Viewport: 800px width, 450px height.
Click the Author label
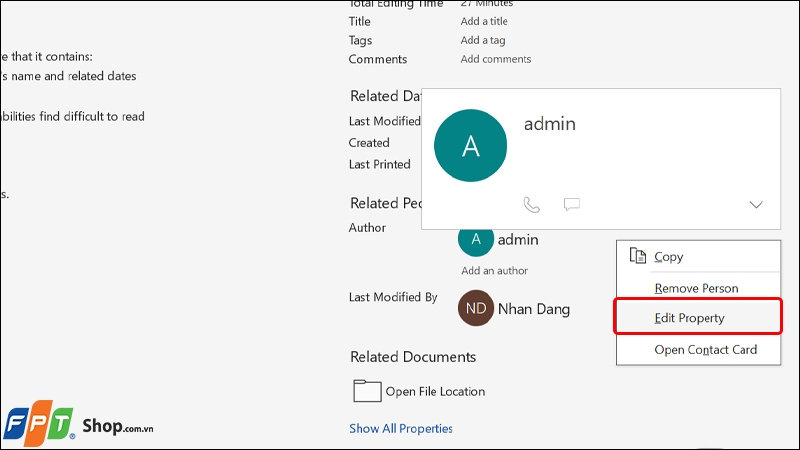[x=367, y=228]
